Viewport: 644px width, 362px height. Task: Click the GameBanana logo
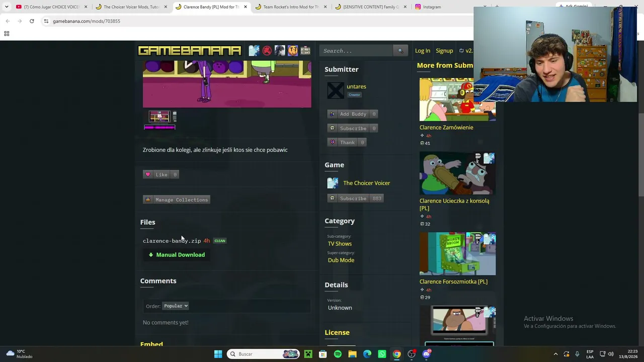tap(190, 51)
